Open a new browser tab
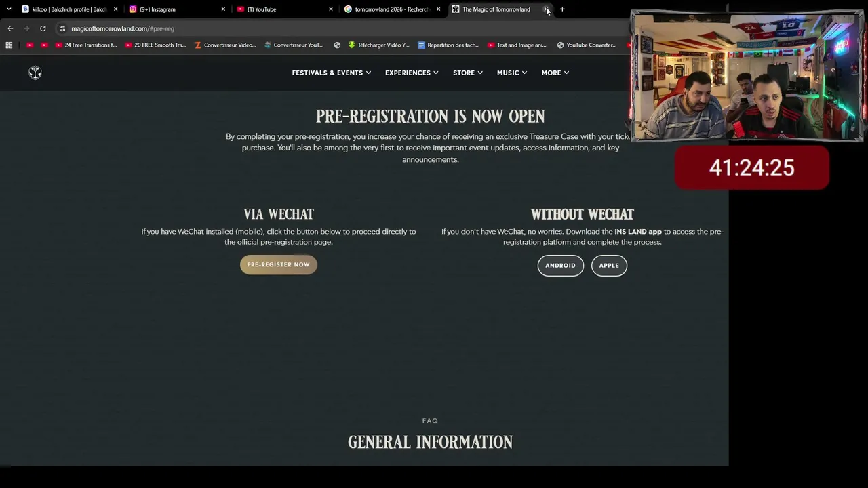This screenshot has height=488, width=868. 562,9
